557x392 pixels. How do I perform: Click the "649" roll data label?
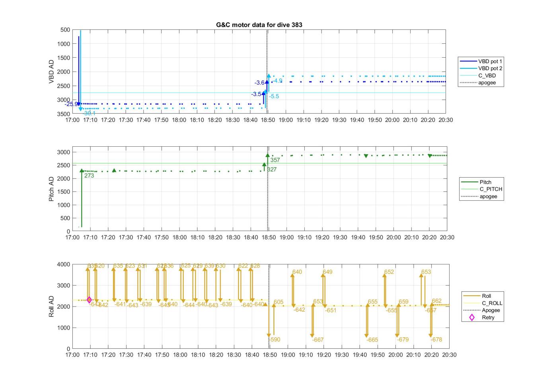pyautogui.click(x=327, y=272)
